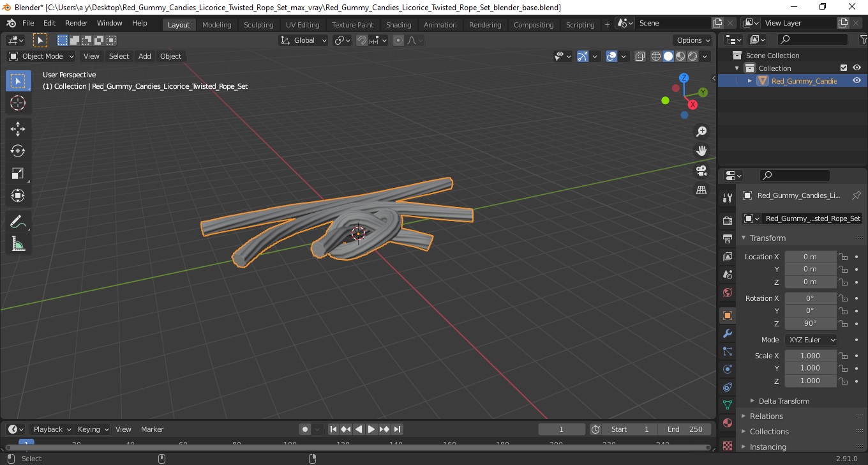Open Global transform orientation dropdown
This screenshot has height=465, width=868.
(x=304, y=40)
